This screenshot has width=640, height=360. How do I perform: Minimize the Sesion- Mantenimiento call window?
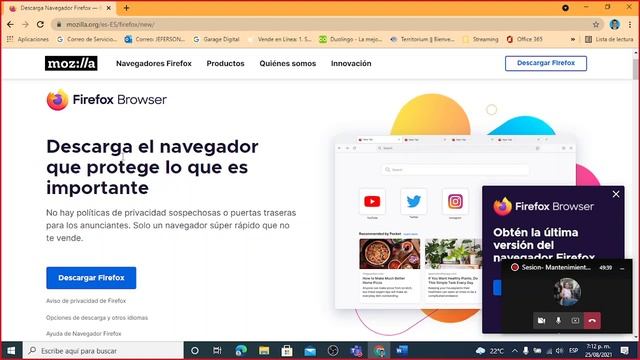[622, 268]
